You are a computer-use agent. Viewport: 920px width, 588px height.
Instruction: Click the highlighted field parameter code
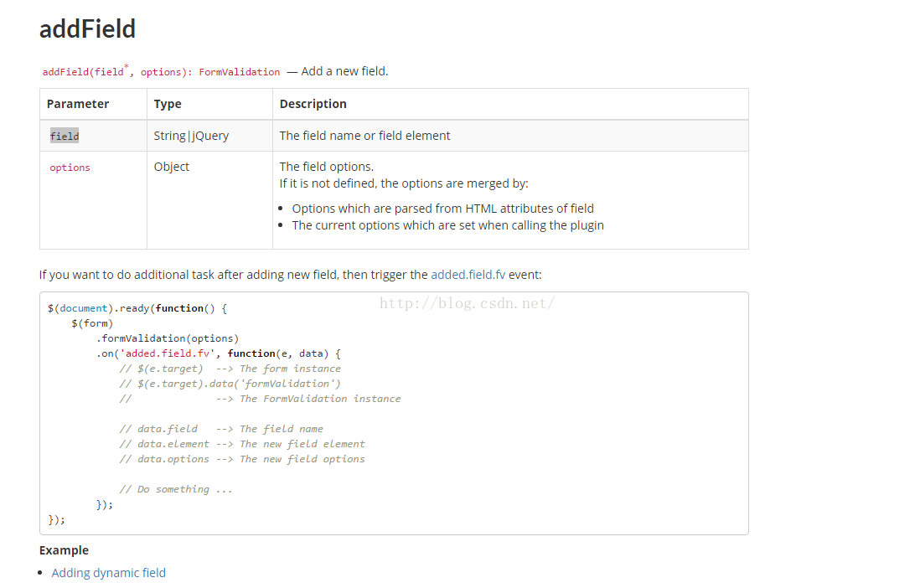pyautogui.click(x=65, y=136)
